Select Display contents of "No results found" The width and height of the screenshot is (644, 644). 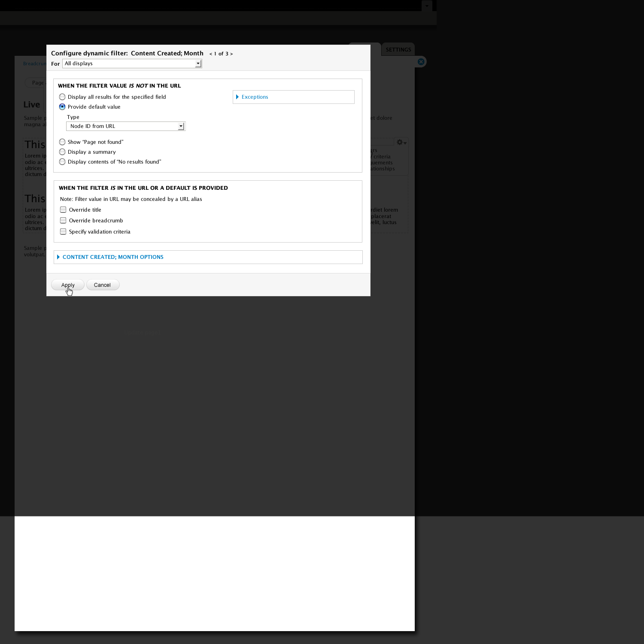[x=63, y=162]
